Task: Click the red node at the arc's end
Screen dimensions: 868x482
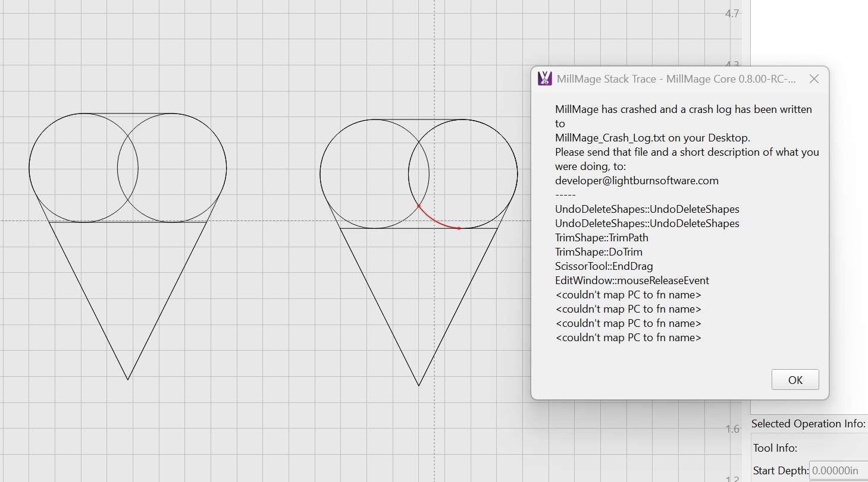Action: pyautogui.click(x=459, y=228)
